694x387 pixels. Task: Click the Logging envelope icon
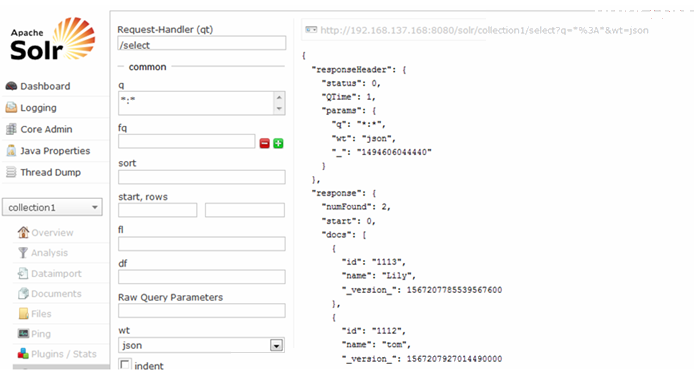11,108
